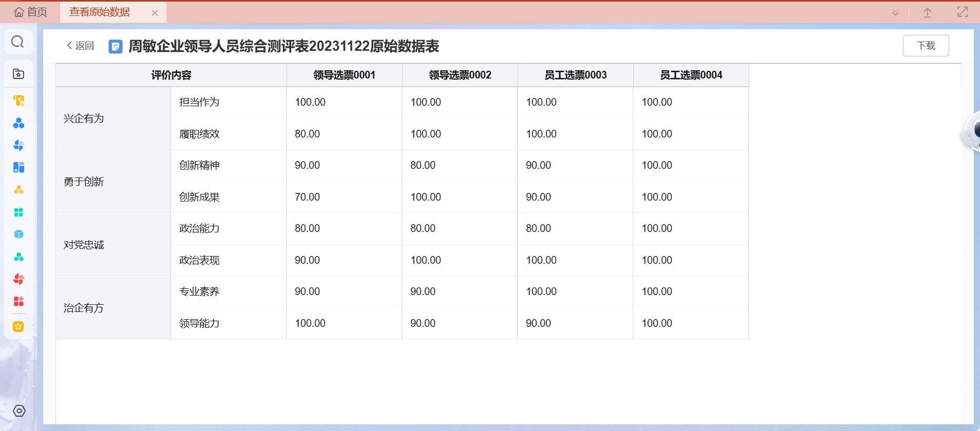Open the blue pinwheel sidebar app
980x431 pixels.
coord(18,145)
